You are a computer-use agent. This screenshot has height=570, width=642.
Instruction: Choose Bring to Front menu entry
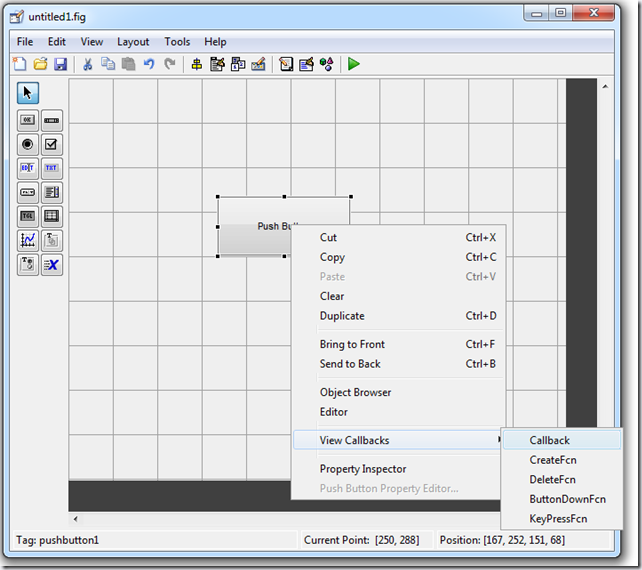[400, 344]
